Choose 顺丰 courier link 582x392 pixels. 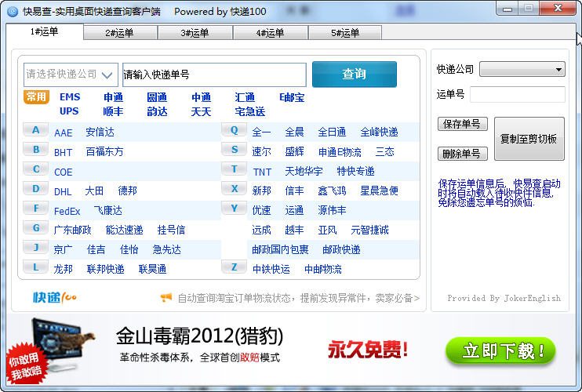coord(113,111)
